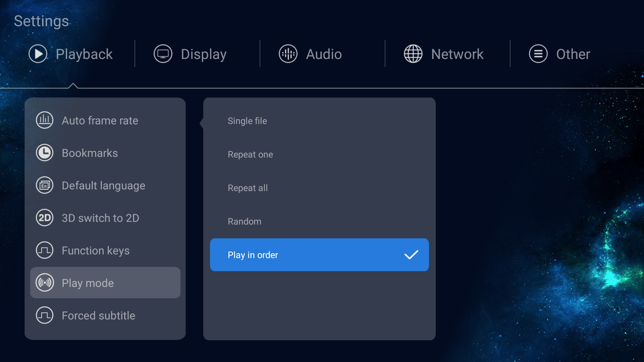Open the Network settings tab
This screenshot has height=362, width=644.
(x=444, y=54)
